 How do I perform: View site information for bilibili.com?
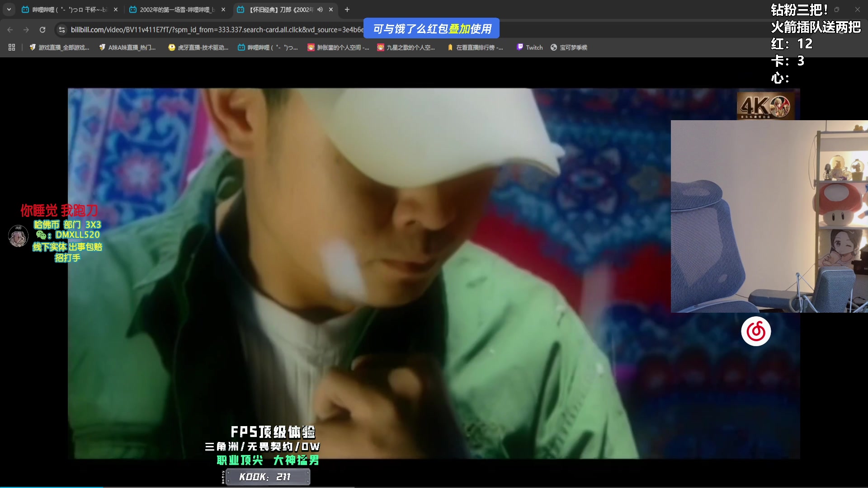[62, 30]
